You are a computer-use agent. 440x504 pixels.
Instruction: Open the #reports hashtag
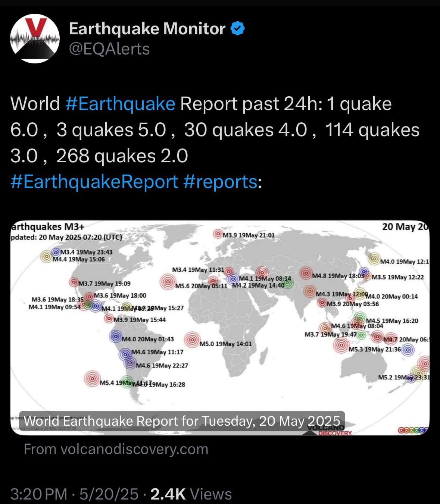click(x=220, y=182)
